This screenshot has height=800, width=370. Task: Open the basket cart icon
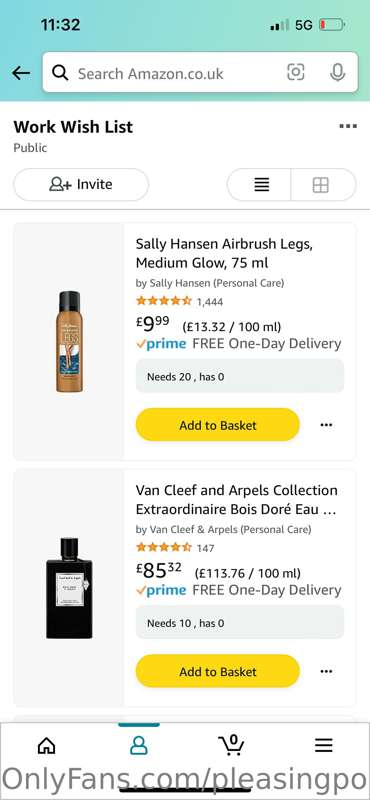[231, 744]
